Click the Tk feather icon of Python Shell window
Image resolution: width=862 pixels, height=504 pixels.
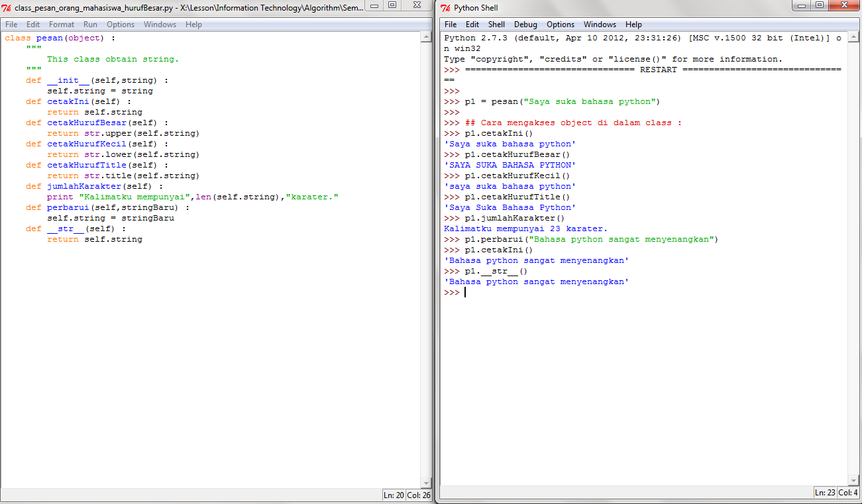pos(446,8)
